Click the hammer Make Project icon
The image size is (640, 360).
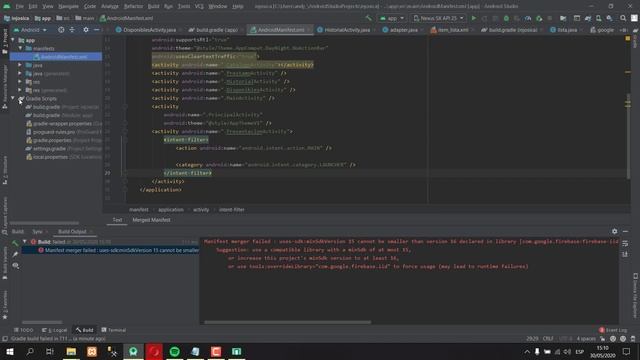[369, 18]
